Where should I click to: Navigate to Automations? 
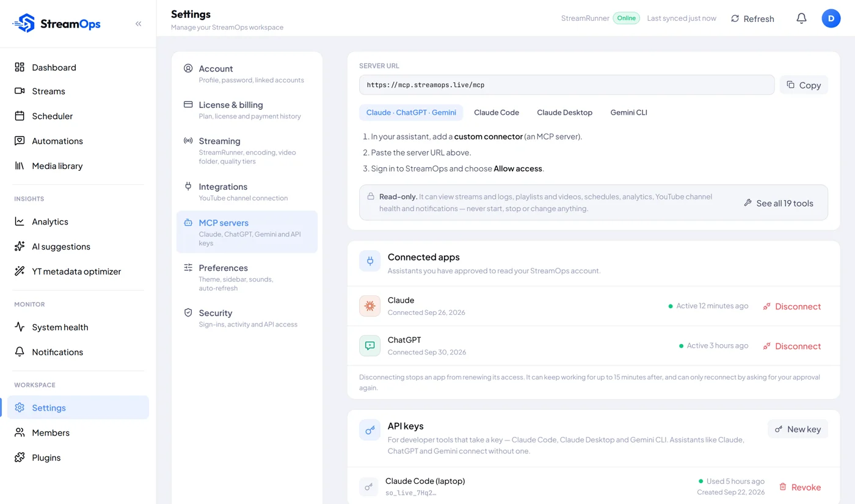78,141
